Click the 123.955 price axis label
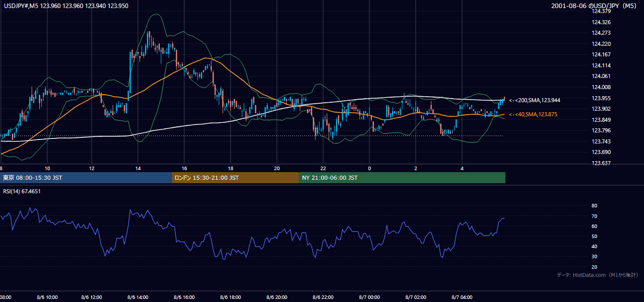Viewport: 644px width, 302px height. click(601, 98)
